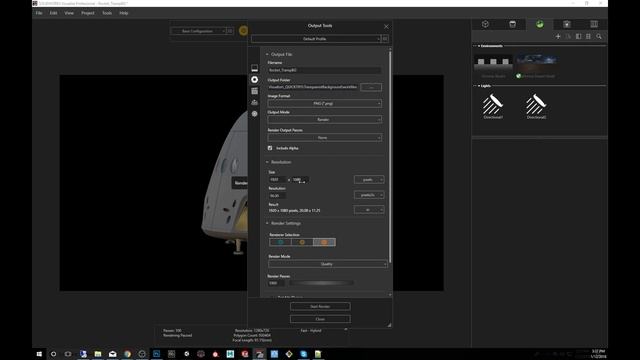Click the Start Render button
The height and width of the screenshot is (360, 640).
pyautogui.click(x=320, y=307)
